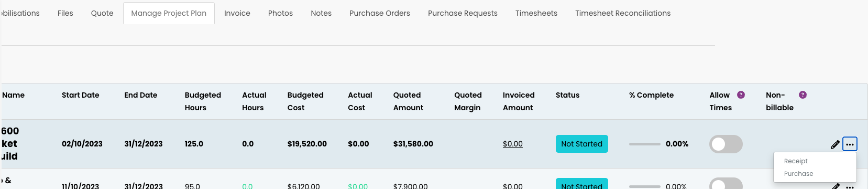Switch to the Invoice tab
Screen dimensions: 868x189
pos(237,13)
